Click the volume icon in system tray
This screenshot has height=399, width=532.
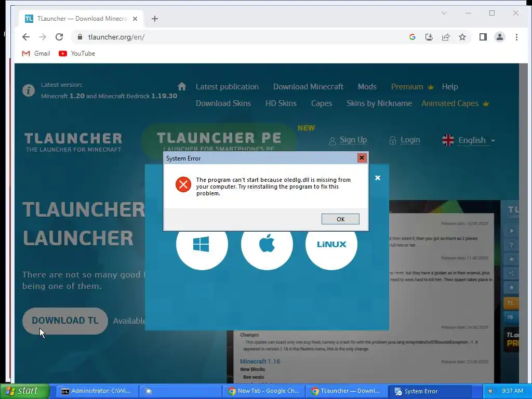tap(490, 391)
